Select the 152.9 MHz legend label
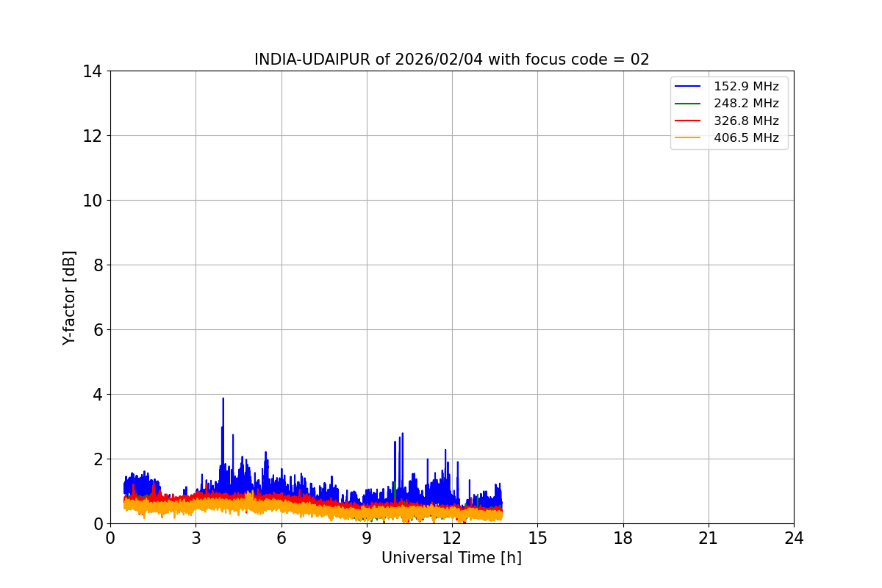The image size is (882, 588). tap(746, 87)
